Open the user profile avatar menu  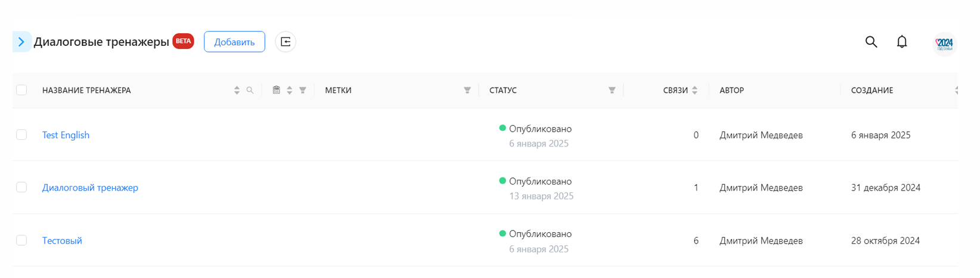click(x=944, y=43)
